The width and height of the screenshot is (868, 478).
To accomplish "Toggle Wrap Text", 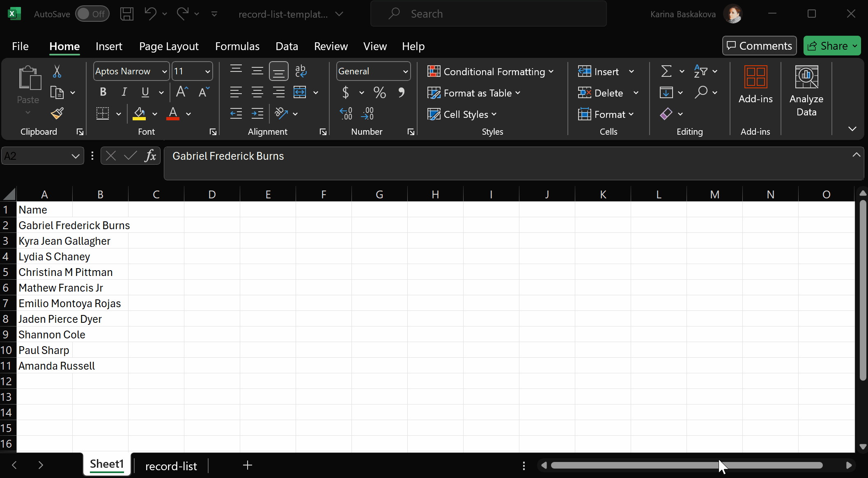I will 301,71.
